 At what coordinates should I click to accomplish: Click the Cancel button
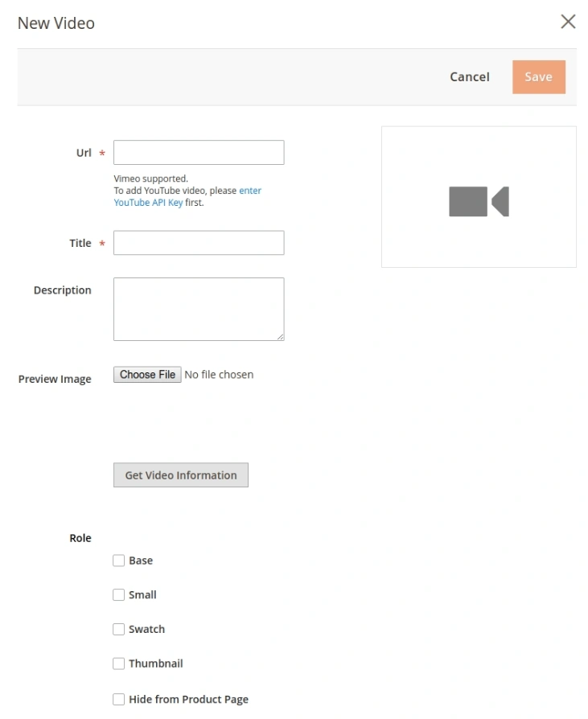469,76
